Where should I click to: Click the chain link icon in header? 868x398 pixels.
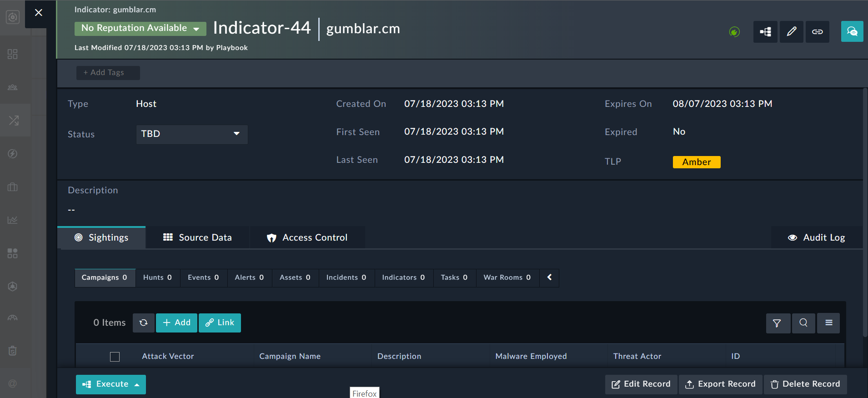click(x=817, y=32)
